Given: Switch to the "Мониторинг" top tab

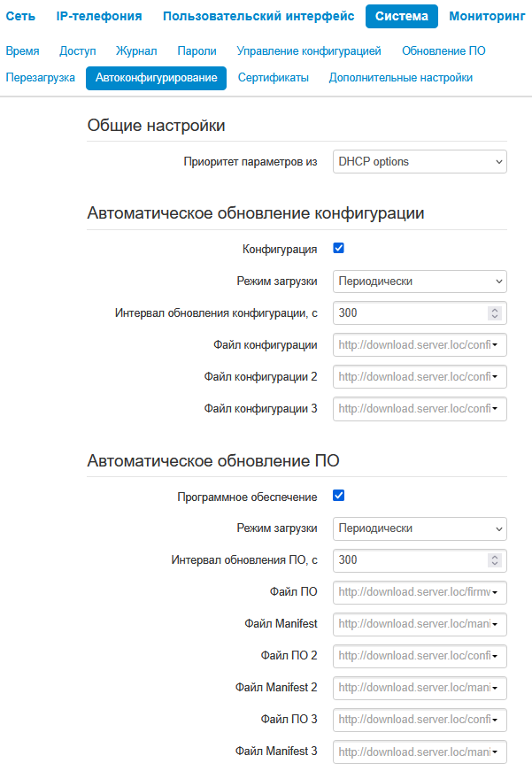Looking at the screenshot, I should tap(487, 16).
